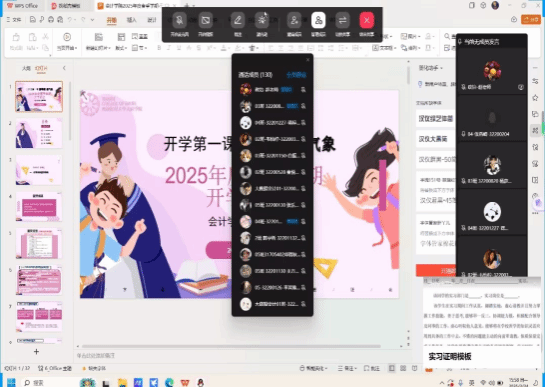
Task: Open the Windows Start menu
Action: [x=11, y=382]
